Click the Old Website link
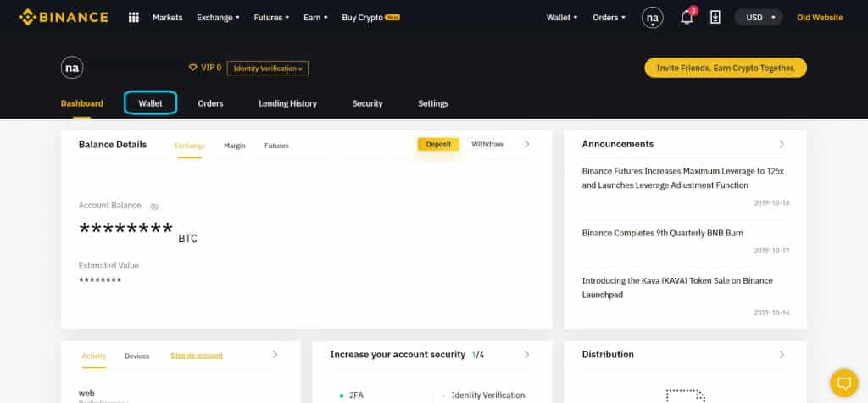 coord(820,18)
